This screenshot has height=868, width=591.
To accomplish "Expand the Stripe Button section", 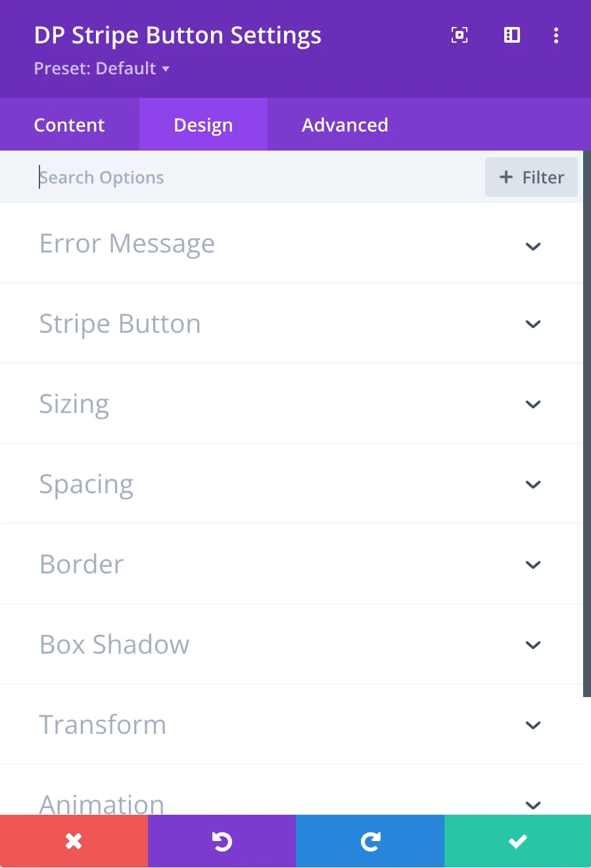I will click(532, 324).
